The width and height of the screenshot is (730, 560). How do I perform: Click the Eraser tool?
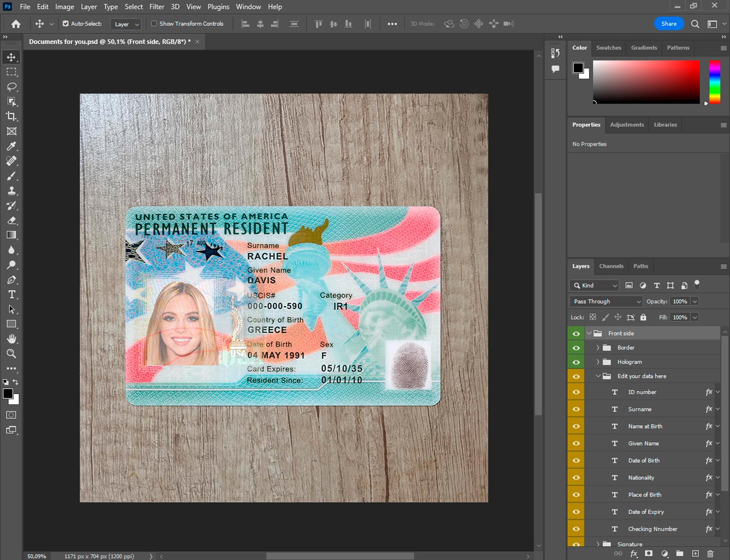tap(11, 220)
